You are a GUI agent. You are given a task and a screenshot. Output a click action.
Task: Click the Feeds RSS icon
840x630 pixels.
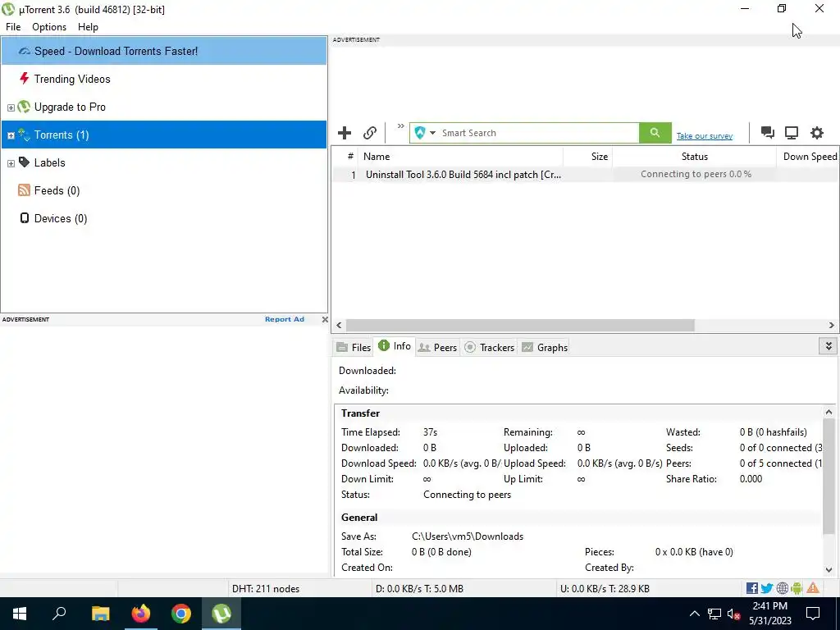pyautogui.click(x=24, y=190)
